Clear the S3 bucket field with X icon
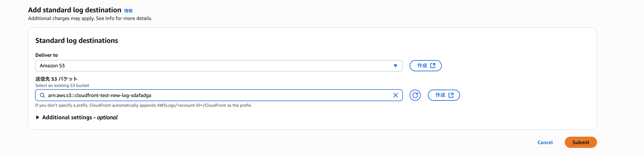 click(x=396, y=95)
